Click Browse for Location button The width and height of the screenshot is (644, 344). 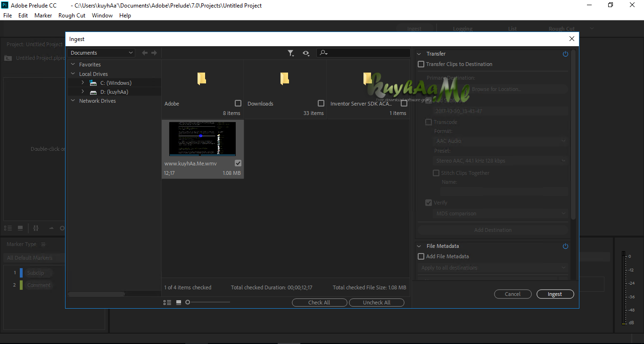coord(496,89)
